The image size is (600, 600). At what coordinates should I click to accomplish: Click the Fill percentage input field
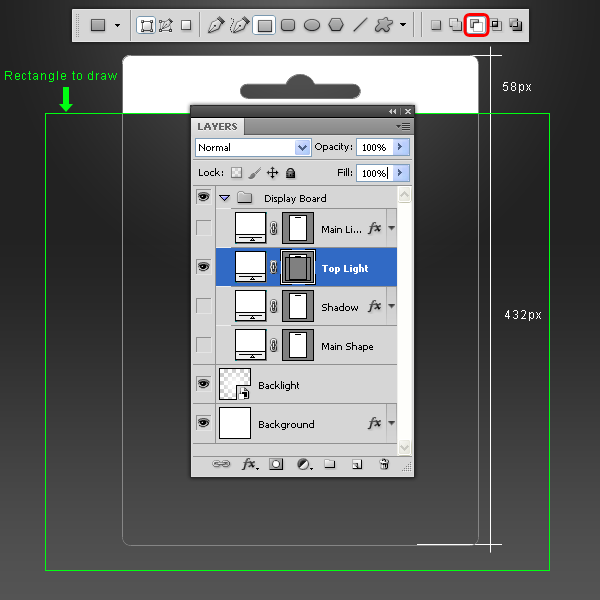click(x=373, y=173)
